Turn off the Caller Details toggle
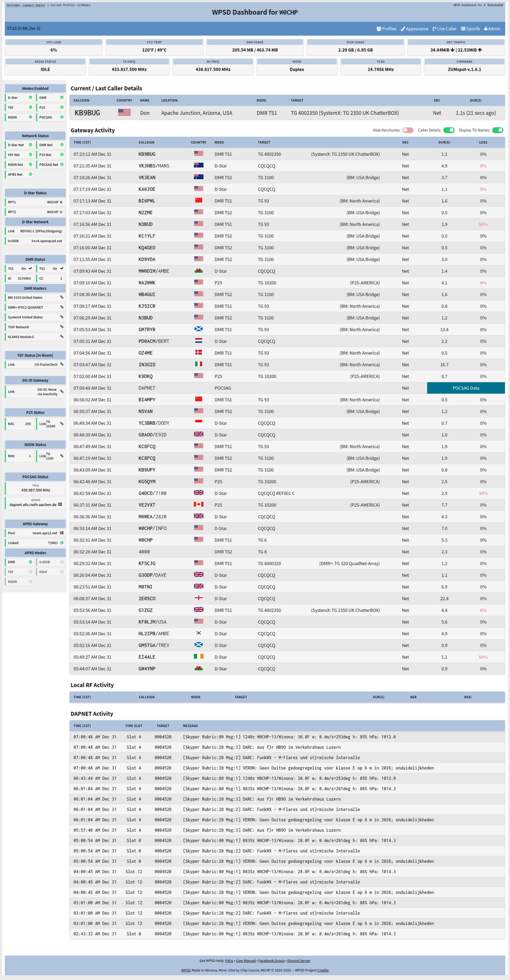This screenshot has width=510, height=980. (x=449, y=130)
